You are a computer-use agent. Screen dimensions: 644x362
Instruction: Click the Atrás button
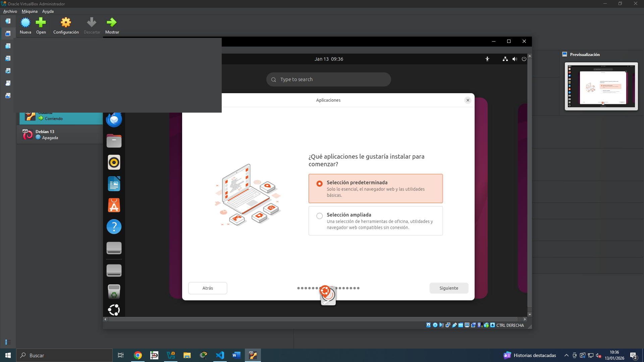(x=208, y=288)
